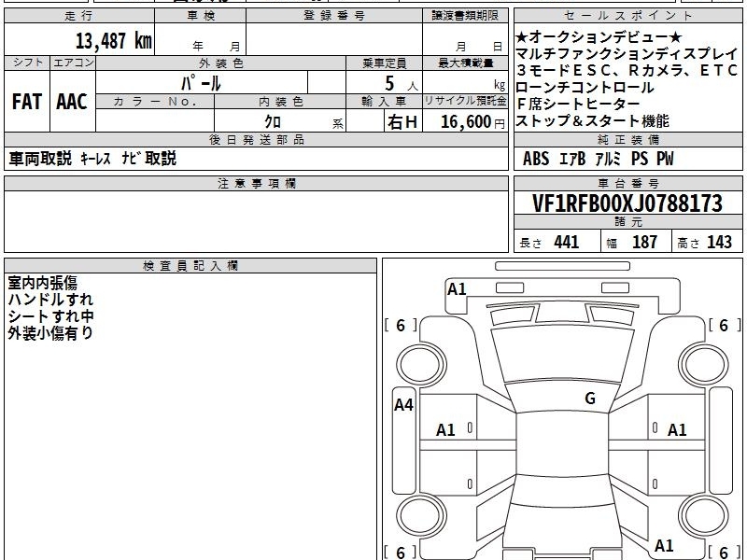Viewport: 747px width, 560px height.
Task: Select the 右H steering value
Action: coord(402,122)
